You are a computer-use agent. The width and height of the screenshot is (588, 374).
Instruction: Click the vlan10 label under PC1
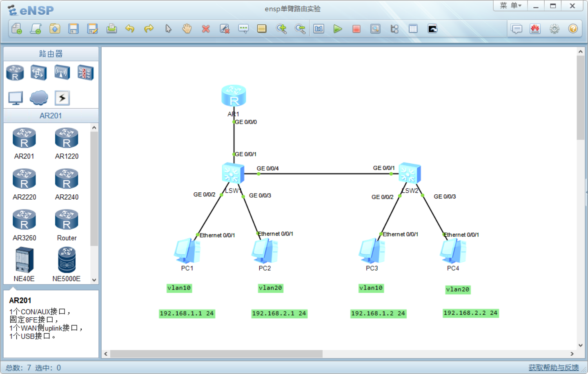[x=179, y=288]
